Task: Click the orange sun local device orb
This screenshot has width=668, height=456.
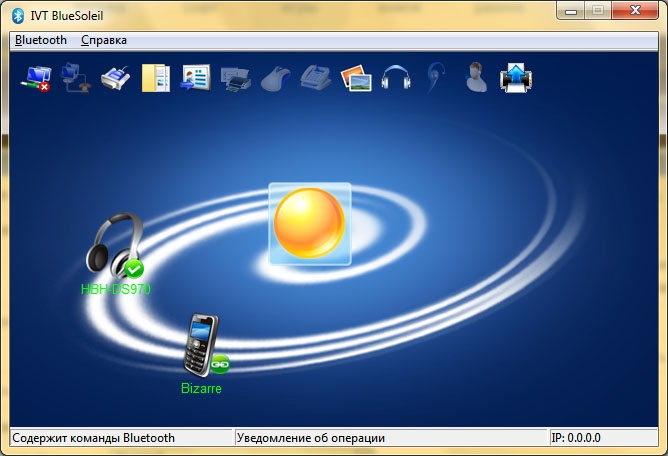Action: (310, 224)
